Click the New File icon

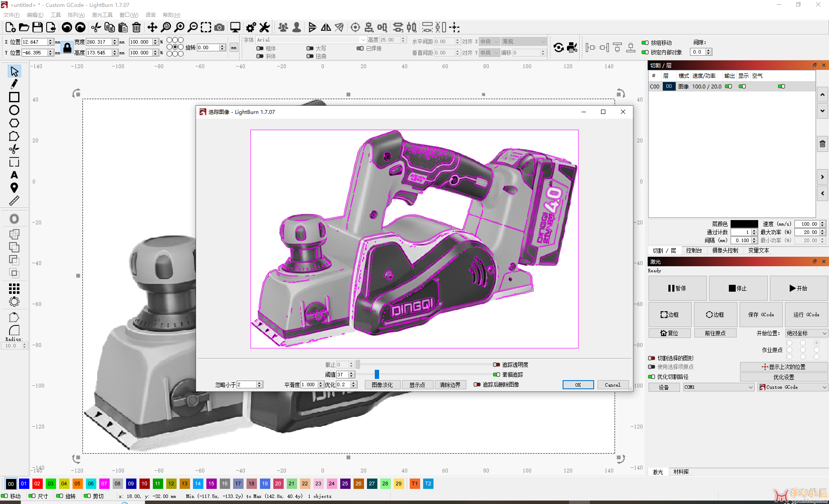click(10, 28)
